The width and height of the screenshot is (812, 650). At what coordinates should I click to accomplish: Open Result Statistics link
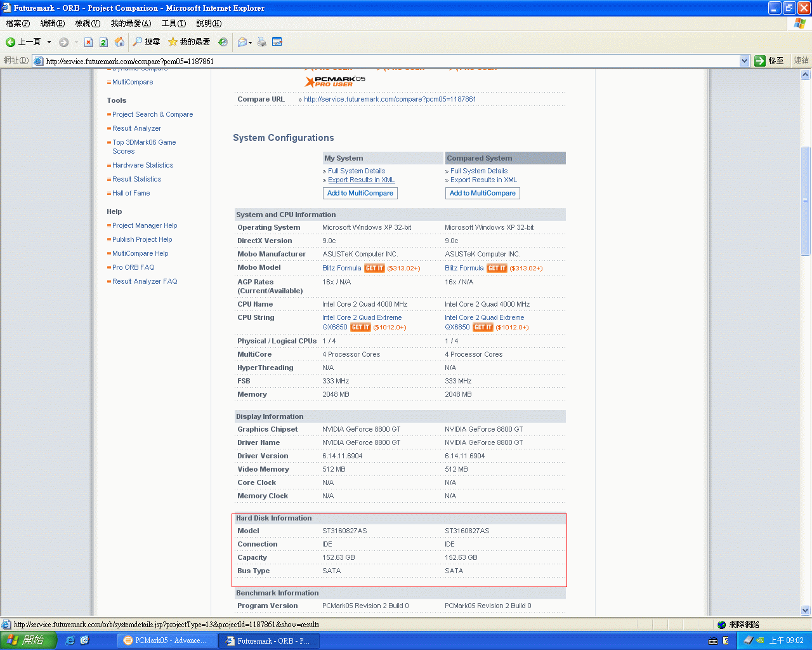[x=136, y=179]
